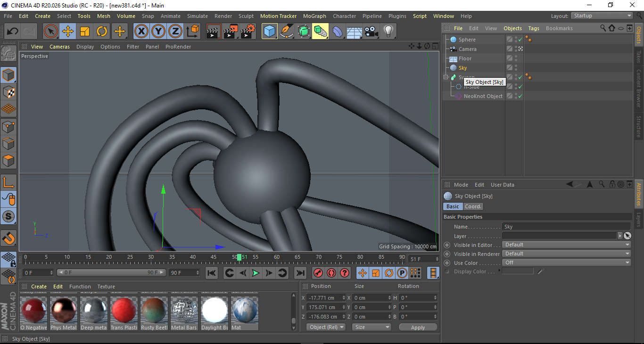Screen dimensions: 644x344
Task: Go to end of animation
Action: [300, 273]
